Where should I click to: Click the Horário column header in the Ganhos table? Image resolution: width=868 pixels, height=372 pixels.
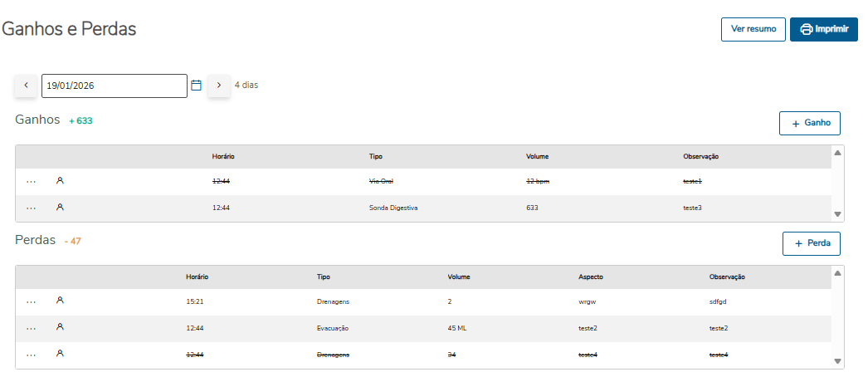coord(224,156)
